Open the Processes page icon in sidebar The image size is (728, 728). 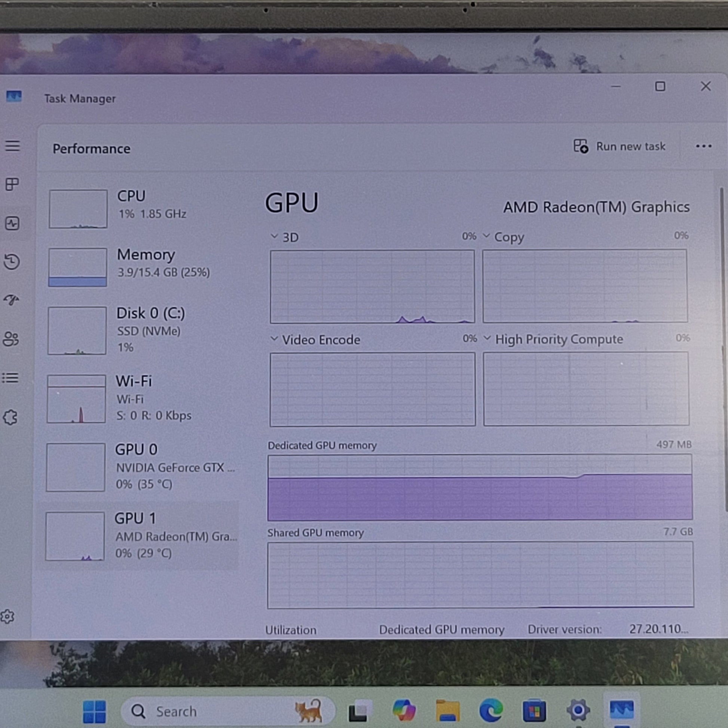click(12, 185)
